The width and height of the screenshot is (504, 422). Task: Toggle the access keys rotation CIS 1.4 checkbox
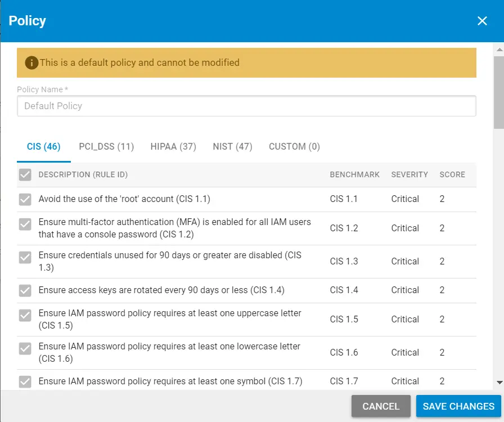tap(25, 290)
